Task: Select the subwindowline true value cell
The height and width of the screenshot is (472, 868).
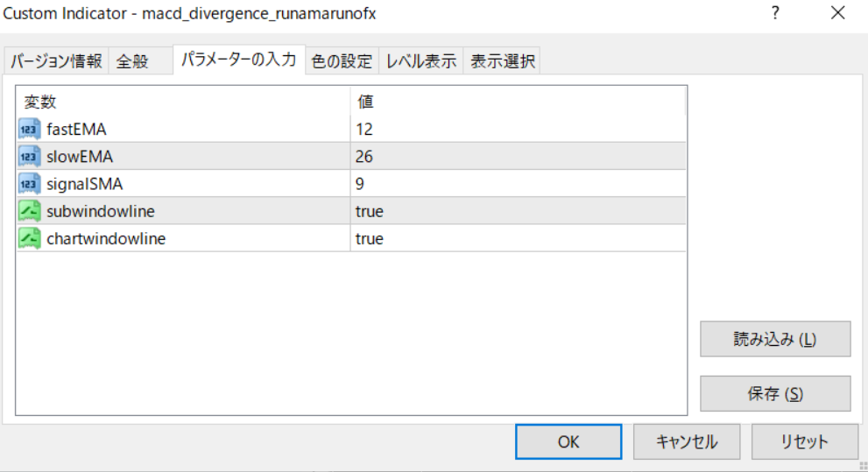Action: click(x=517, y=211)
